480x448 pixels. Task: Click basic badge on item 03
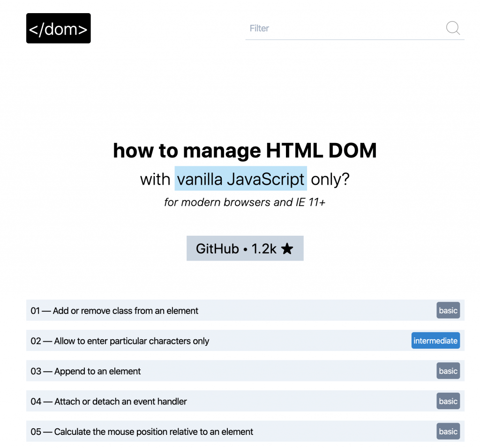point(448,371)
